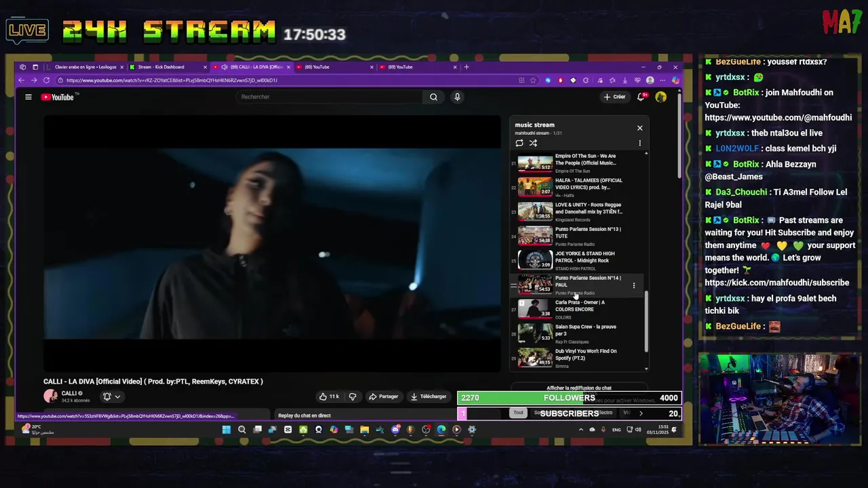Viewport: 868px width, 488px height.
Task: Click Afficher la rediffusion du chat
Action: click(x=579, y=388)
